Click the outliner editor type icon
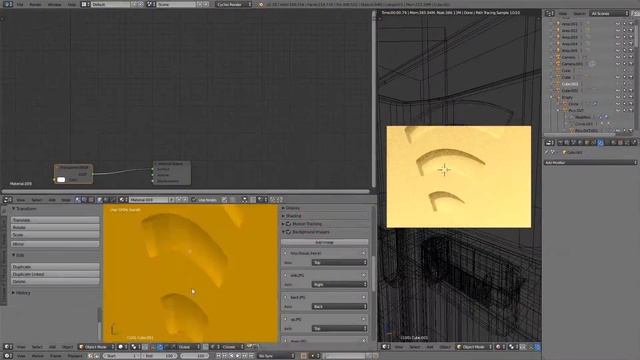 [549, 13]
